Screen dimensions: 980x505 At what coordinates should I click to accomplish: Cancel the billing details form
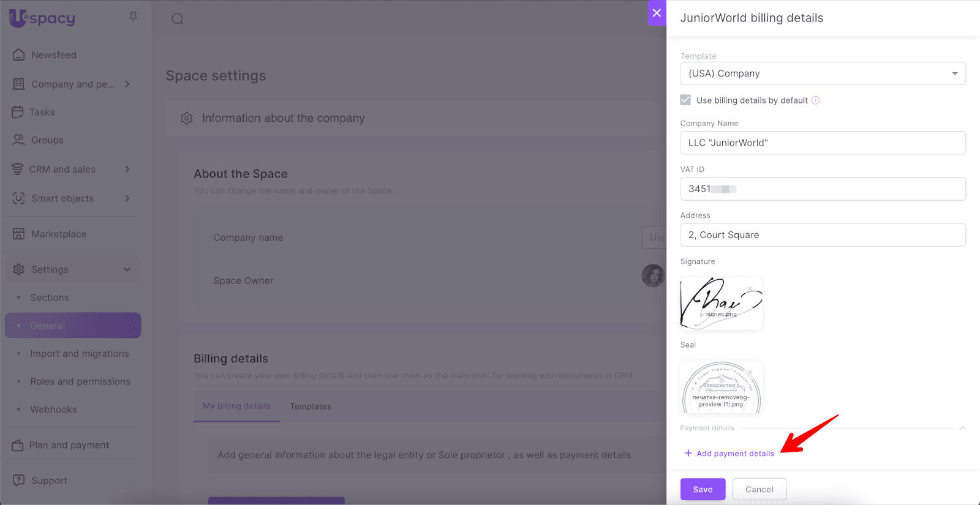point(759,489)
